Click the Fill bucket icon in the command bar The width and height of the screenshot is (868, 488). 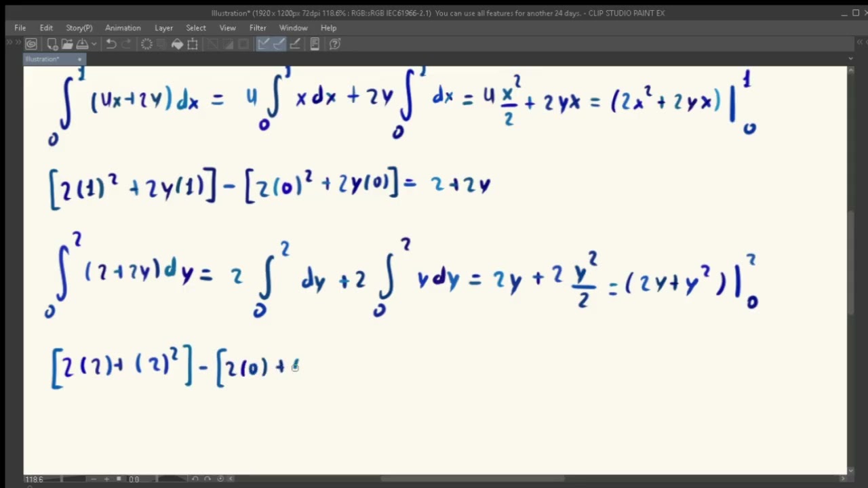[177, 44]
